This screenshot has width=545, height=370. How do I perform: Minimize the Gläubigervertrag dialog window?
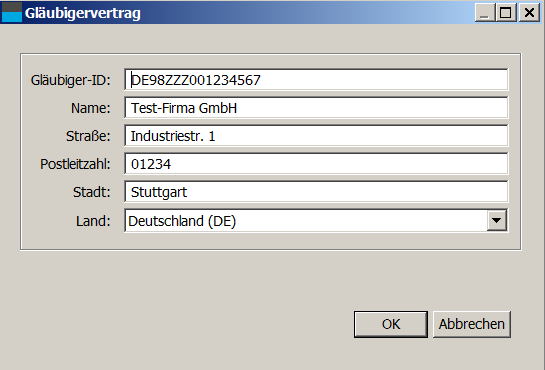tap(485, 13)
